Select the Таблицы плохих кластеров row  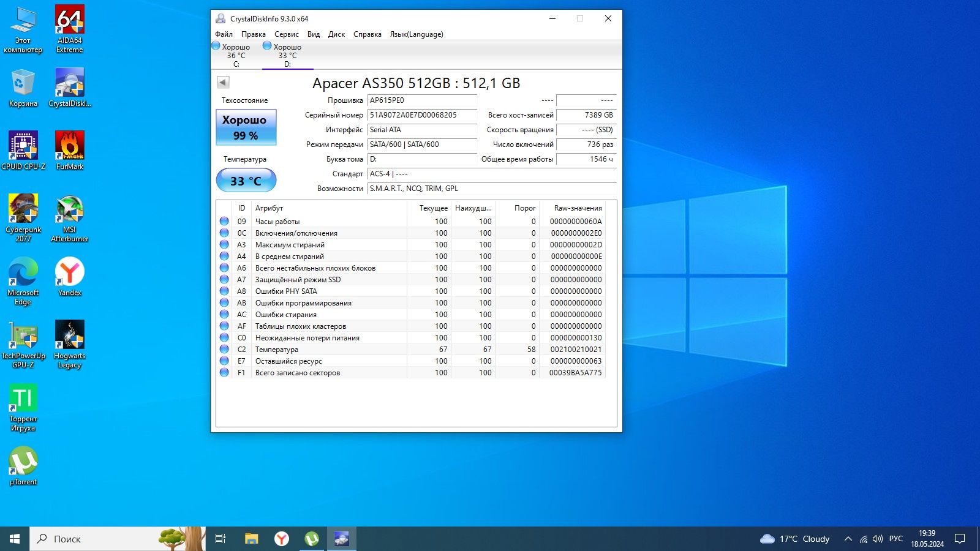click(411, 326)
